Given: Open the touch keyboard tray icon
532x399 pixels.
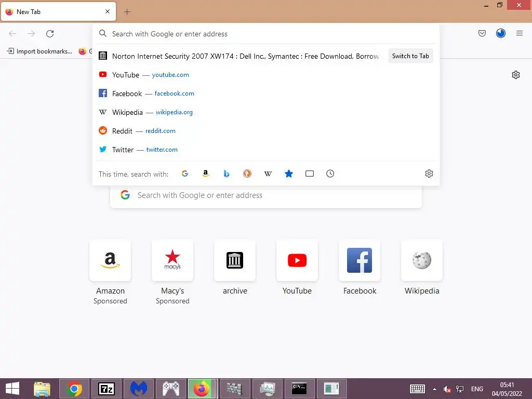Looking at the screenshot, I should click(417, 389).
